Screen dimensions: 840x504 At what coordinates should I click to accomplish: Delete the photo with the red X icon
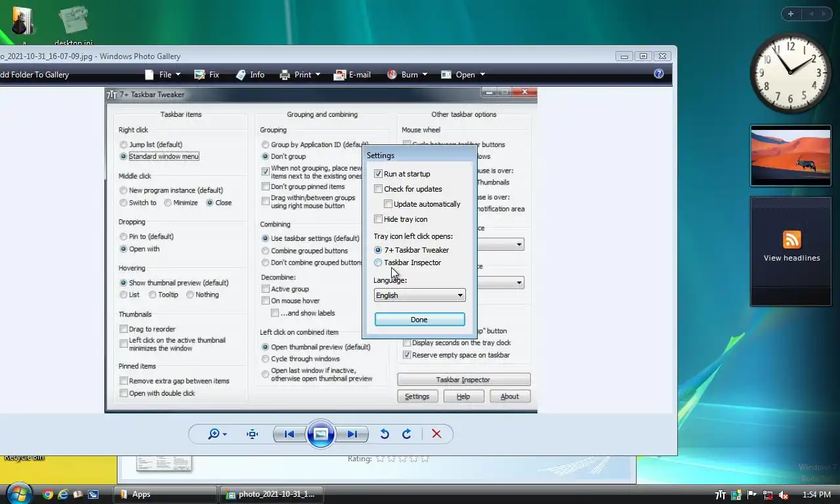click(436, 434)
